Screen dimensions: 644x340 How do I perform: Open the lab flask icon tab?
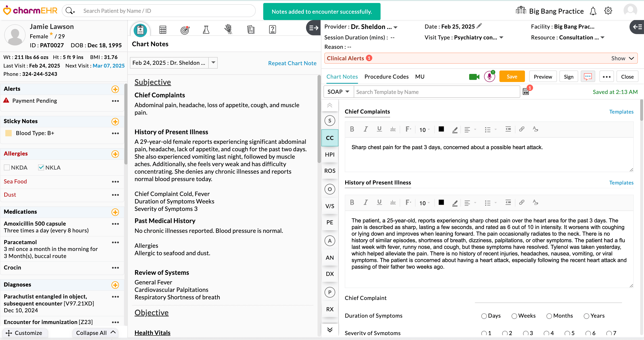(x=206, y=30)
